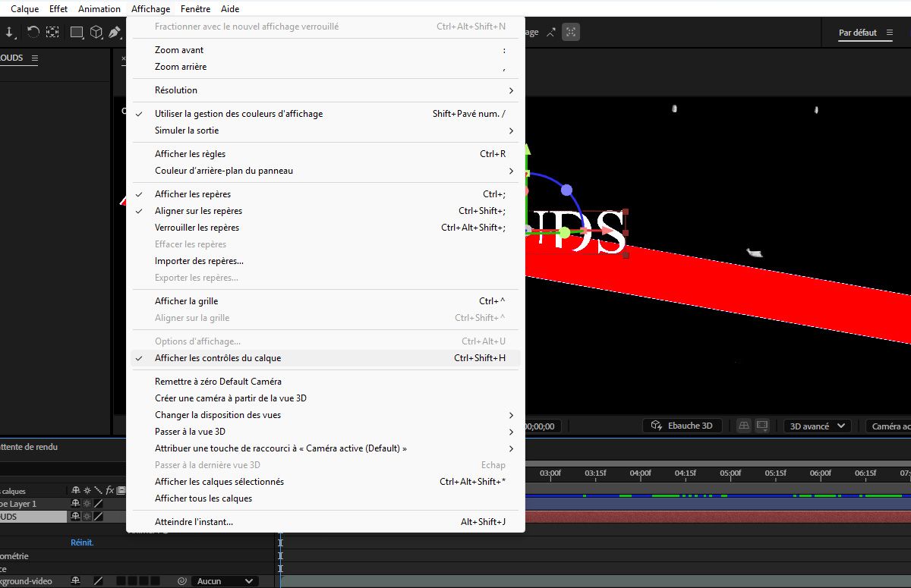This screenshot has height=588, width=911.
Task: Expand Changer la disposition des vues
Action: coord(326,415)
